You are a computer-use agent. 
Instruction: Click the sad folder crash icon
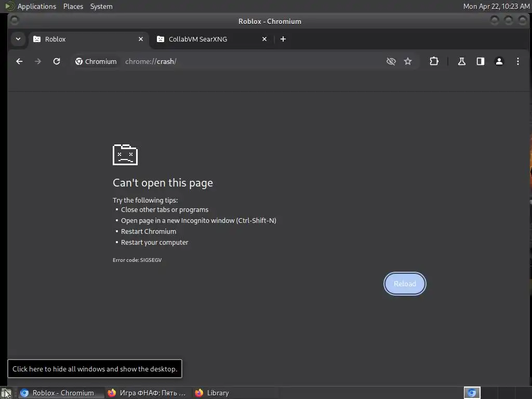125,155
